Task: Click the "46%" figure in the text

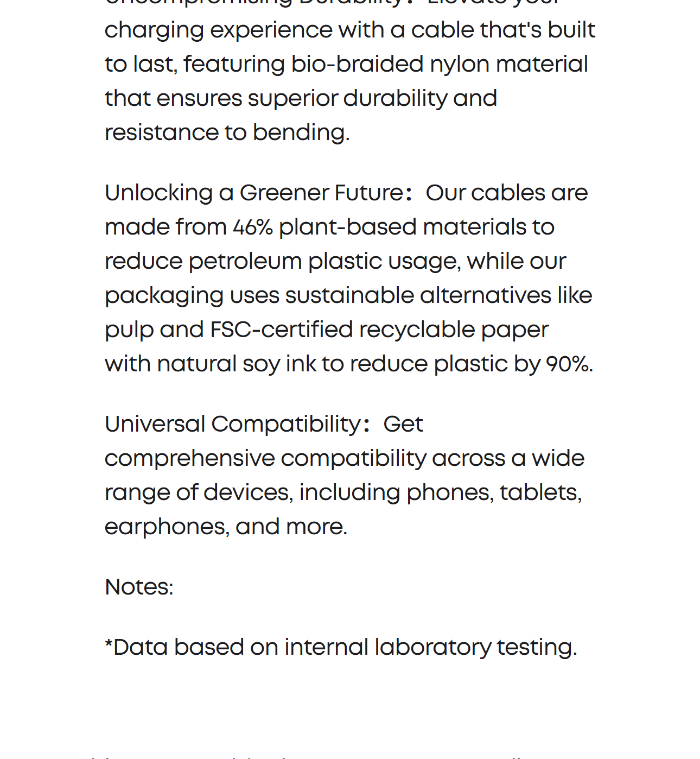Action: 252,227
